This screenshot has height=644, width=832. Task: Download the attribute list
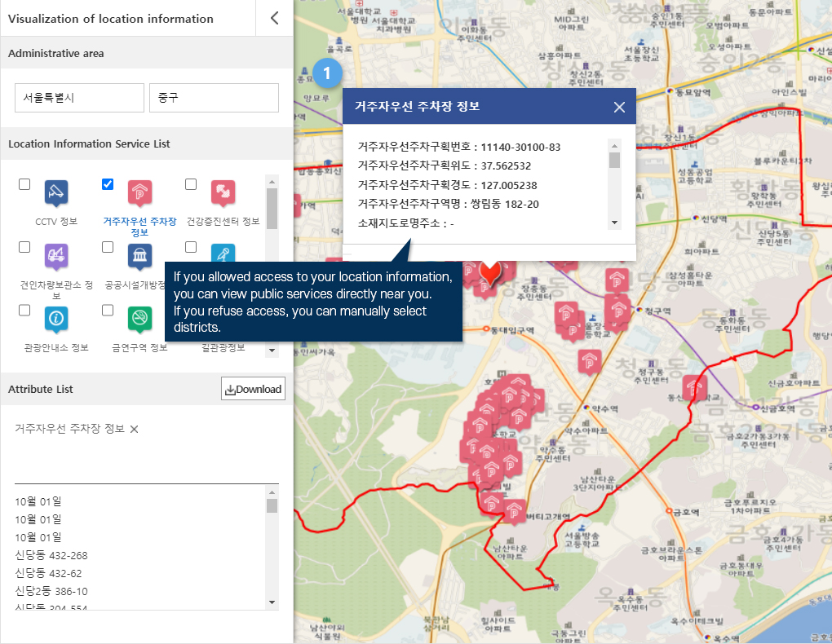[x=253, y=389]
